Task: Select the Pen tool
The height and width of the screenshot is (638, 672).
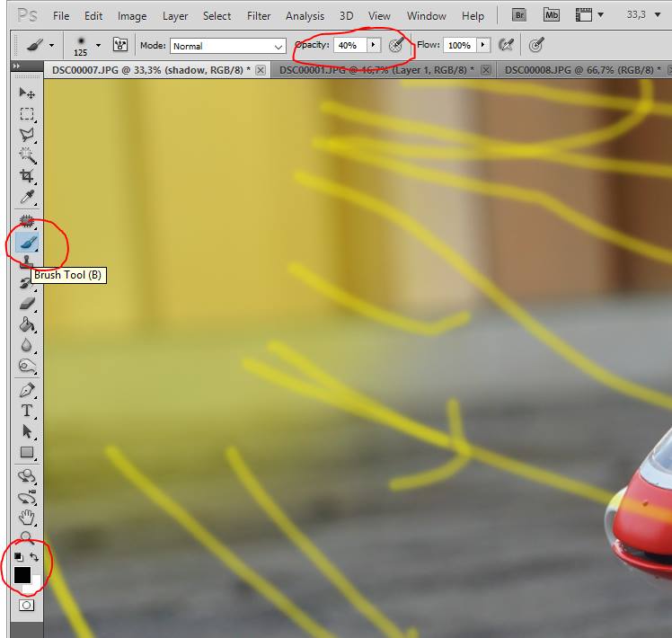Action: click(x=27, y=390)
